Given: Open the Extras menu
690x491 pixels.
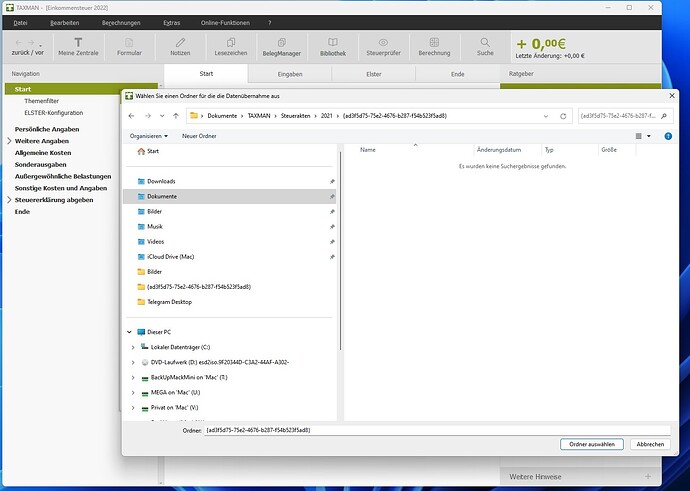Looking at the screenshot, I should point(172,23).
